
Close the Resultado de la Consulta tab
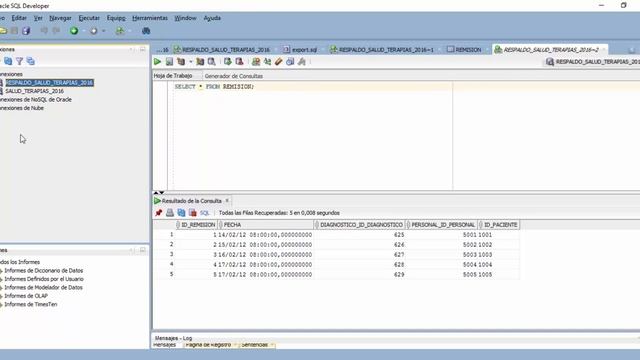click(x=227, y=200)
